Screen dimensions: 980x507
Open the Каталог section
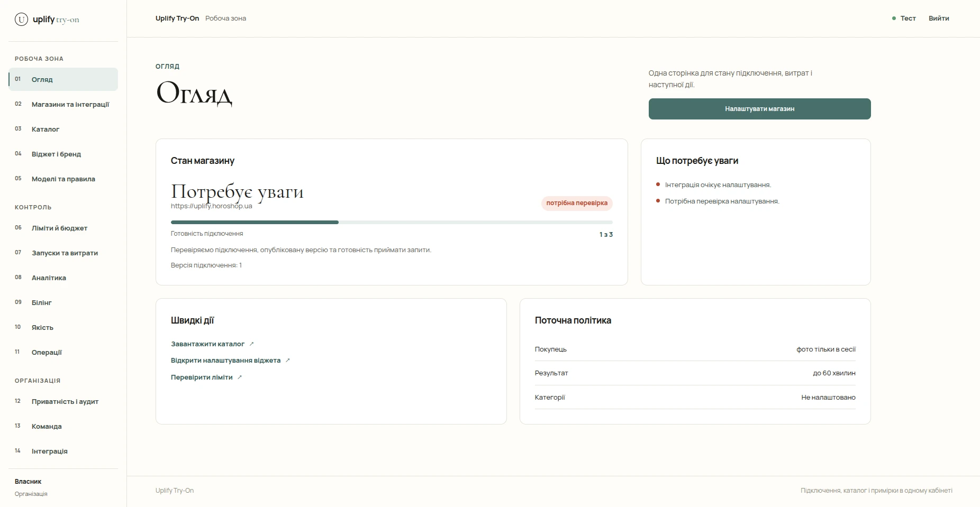point(63,129)
